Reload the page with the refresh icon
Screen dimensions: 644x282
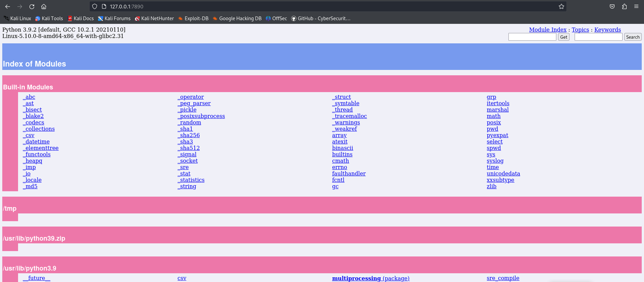32,7
